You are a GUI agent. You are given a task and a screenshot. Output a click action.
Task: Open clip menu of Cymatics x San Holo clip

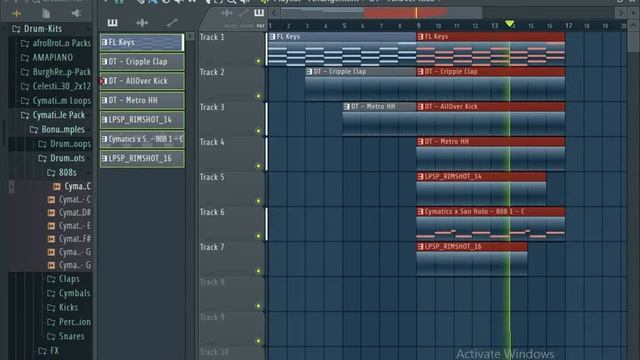pyautogui.click(x=420, y=212)
